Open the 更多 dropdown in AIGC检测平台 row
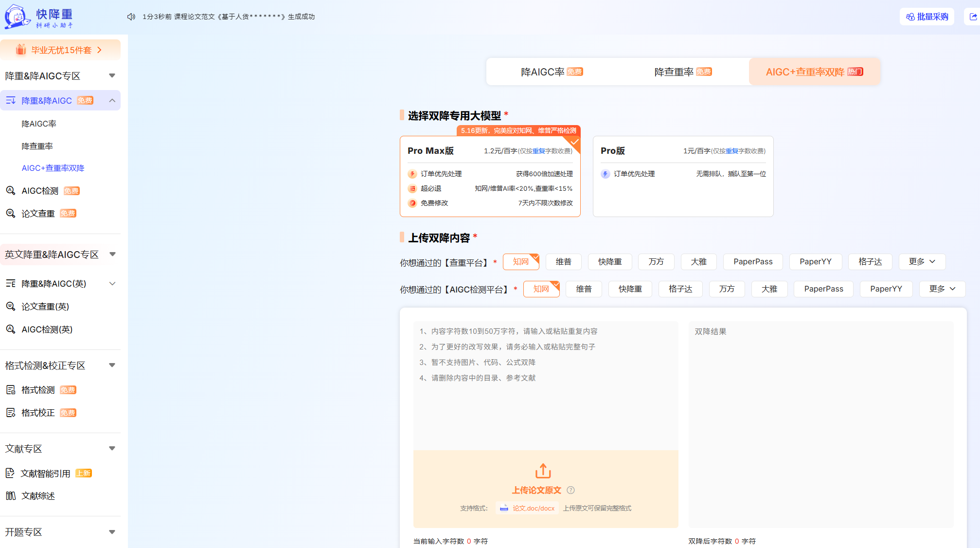 943,289
